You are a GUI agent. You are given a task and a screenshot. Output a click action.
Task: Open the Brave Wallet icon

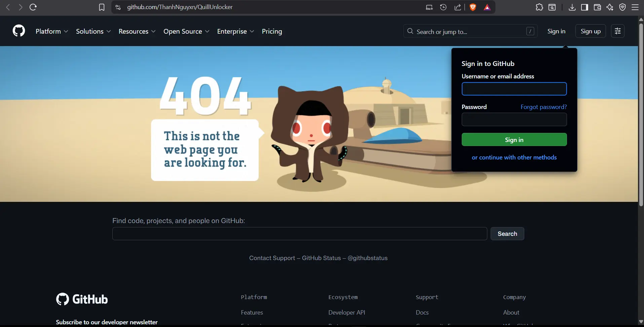point(597,7)
